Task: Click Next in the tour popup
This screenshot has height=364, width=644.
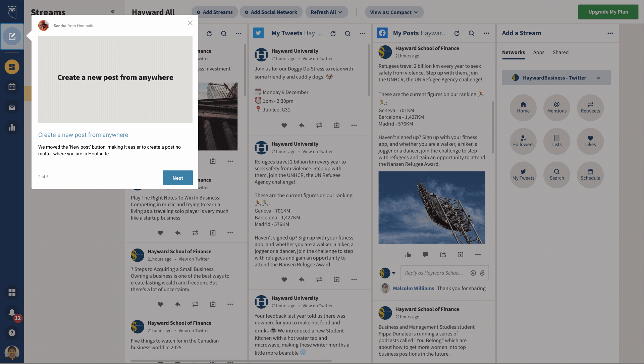Action: point(178,178)
